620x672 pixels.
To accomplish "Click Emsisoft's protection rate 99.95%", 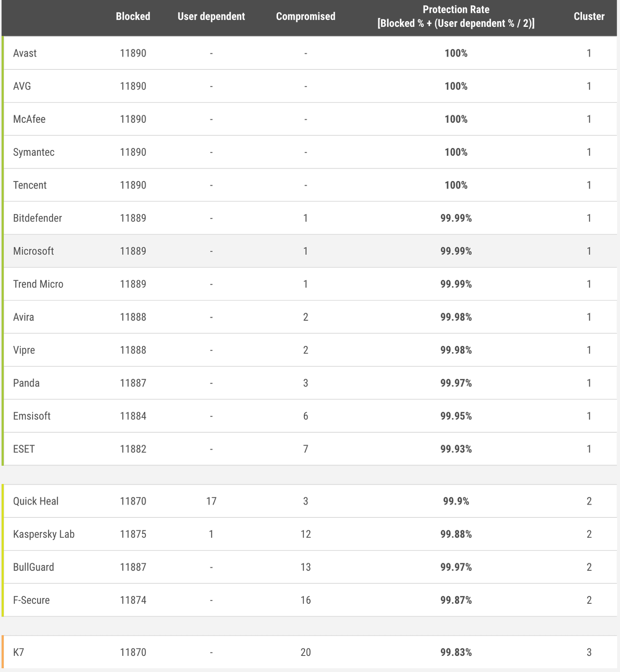I will pos(456,416).
